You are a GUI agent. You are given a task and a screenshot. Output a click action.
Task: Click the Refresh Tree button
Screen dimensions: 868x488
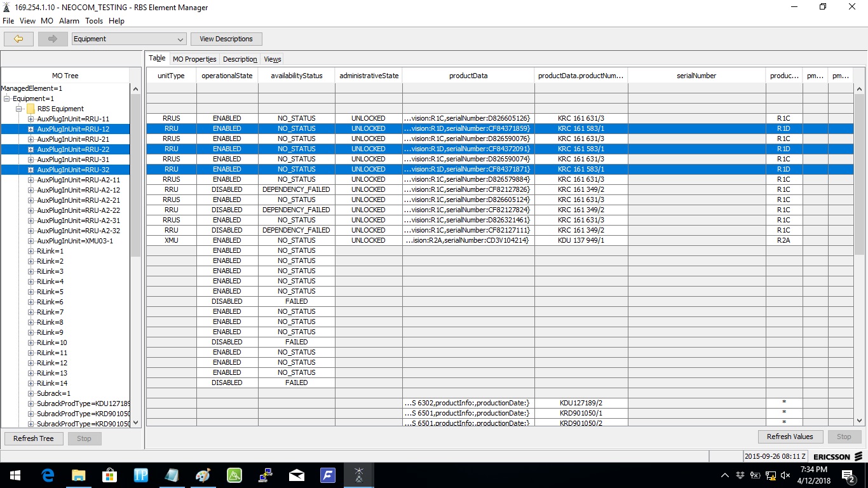tap(34, 438)
